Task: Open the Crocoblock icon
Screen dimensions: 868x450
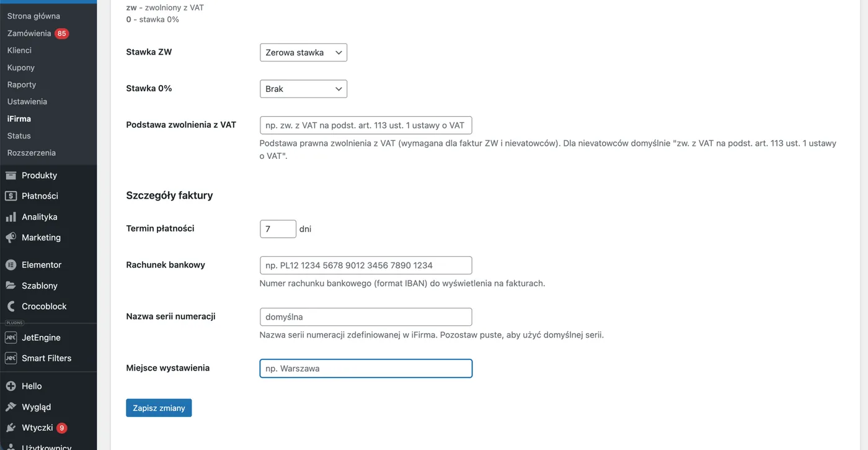Action: coord(11,307)
